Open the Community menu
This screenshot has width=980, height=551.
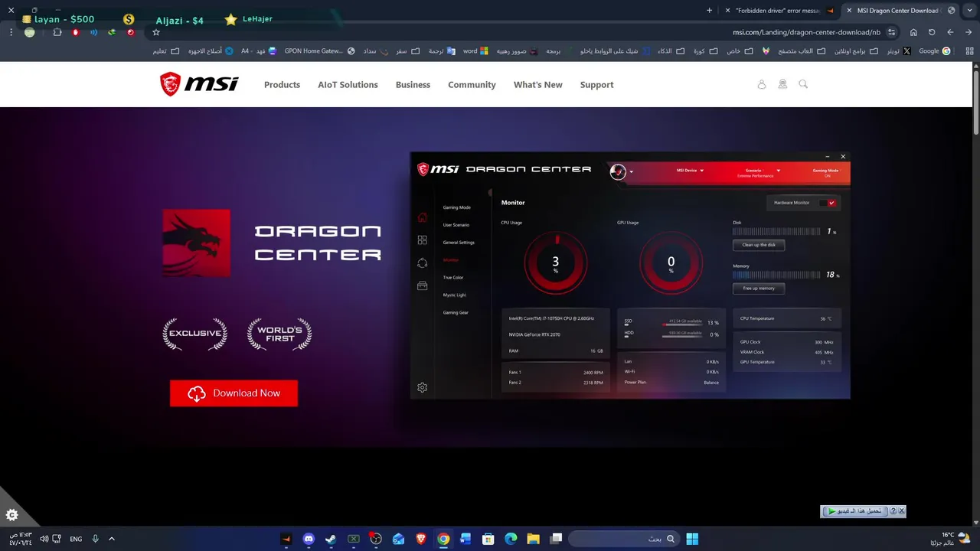point(472,85)
